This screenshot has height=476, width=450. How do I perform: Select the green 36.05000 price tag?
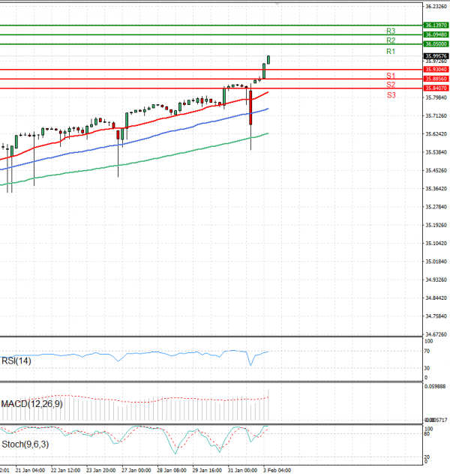coord(436,44)
